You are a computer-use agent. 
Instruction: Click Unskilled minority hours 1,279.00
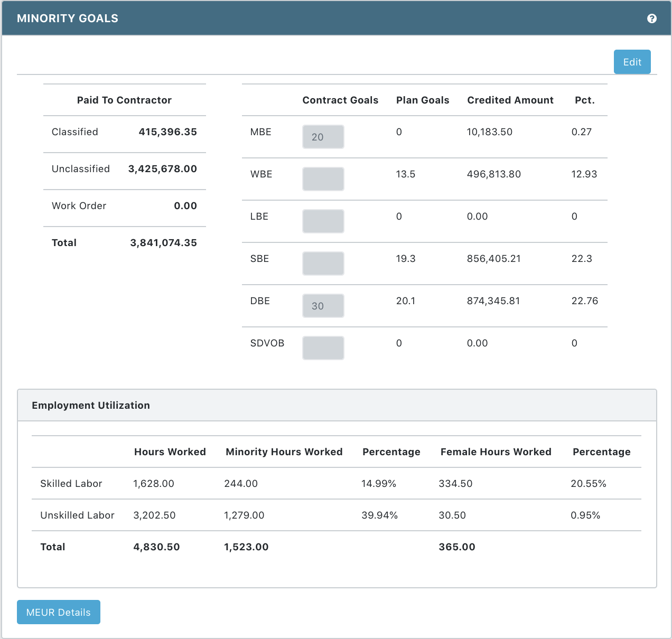tap(244, 515)
